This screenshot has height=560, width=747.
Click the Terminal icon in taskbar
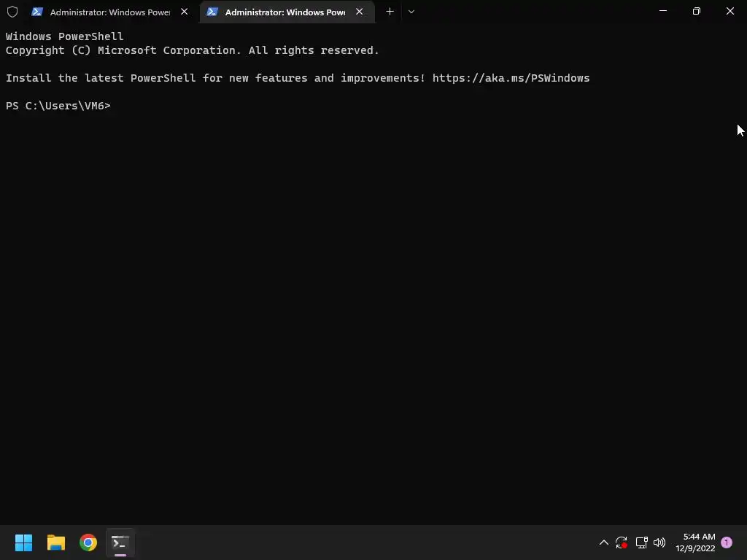pos(120,542)
